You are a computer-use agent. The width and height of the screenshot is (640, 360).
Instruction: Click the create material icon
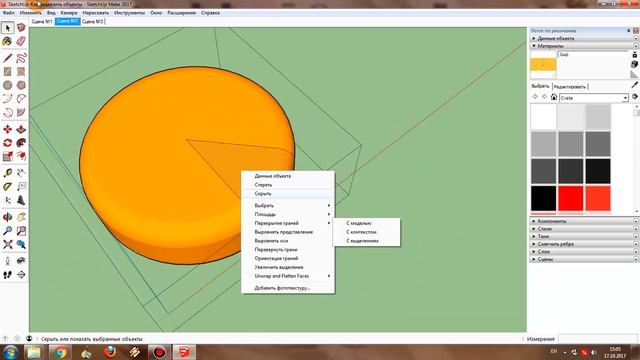pos(634,64)
